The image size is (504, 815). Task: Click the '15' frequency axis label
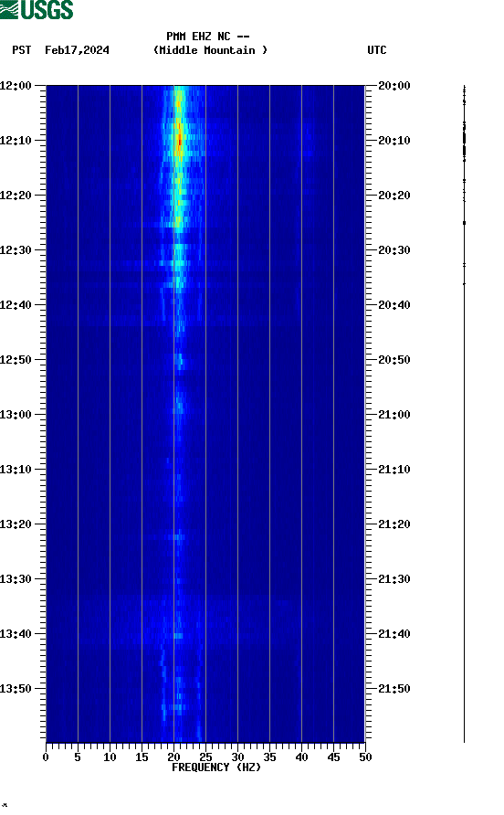(142, 757)
